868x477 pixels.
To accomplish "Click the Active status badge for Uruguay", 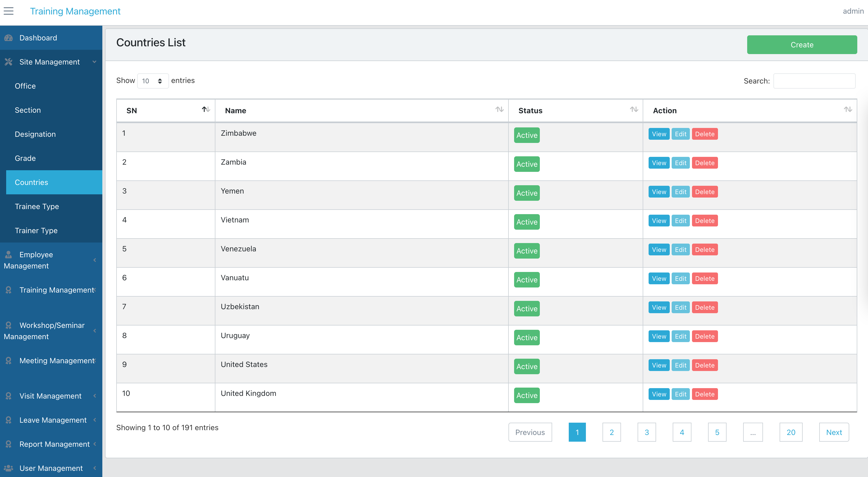I will (527, 338).
